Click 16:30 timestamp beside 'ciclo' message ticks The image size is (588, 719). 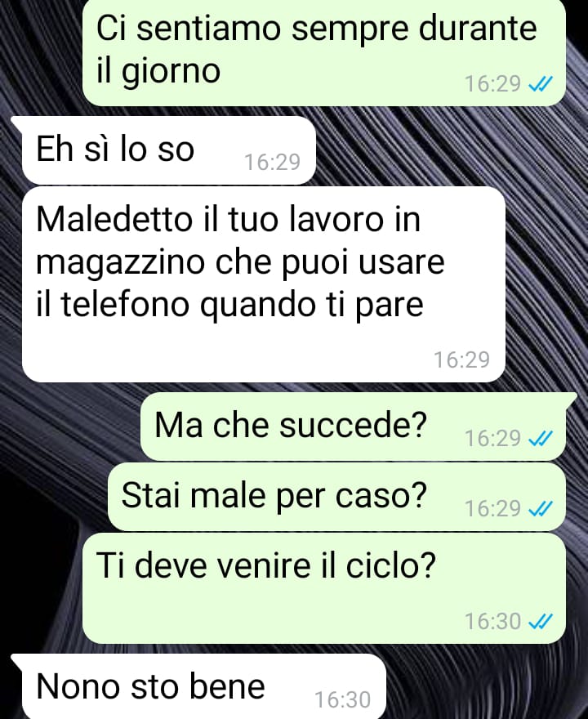pos(493,622)
